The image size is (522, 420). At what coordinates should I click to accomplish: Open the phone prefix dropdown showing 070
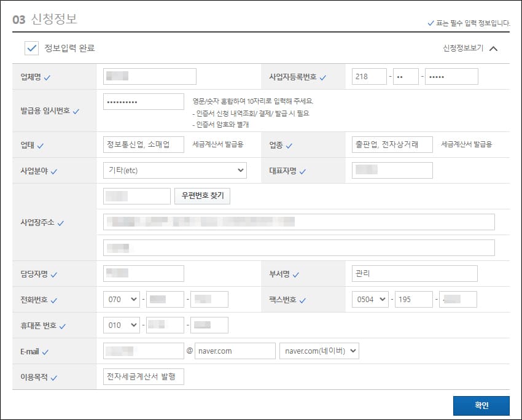122,300
